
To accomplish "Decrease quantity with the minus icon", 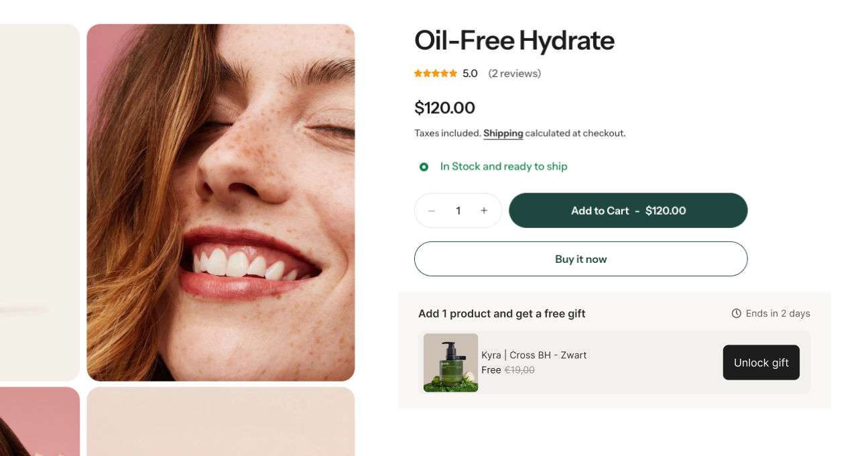I will click(432, 211).
